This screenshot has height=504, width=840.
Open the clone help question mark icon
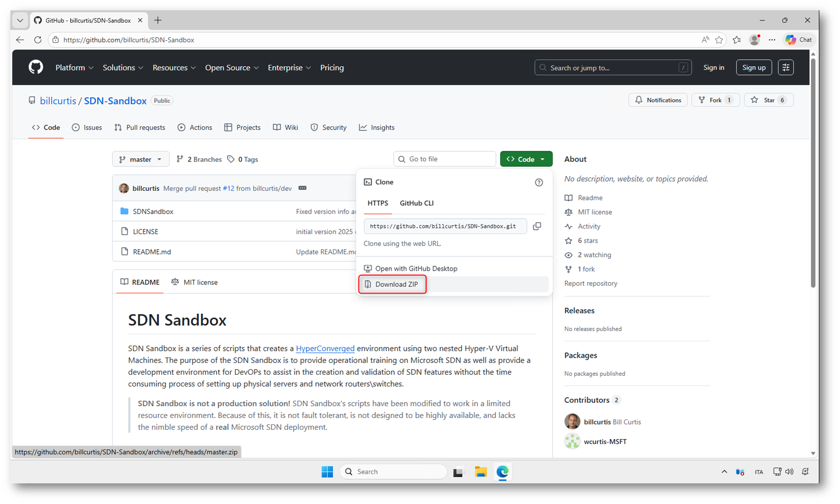[x=539, y=182]
